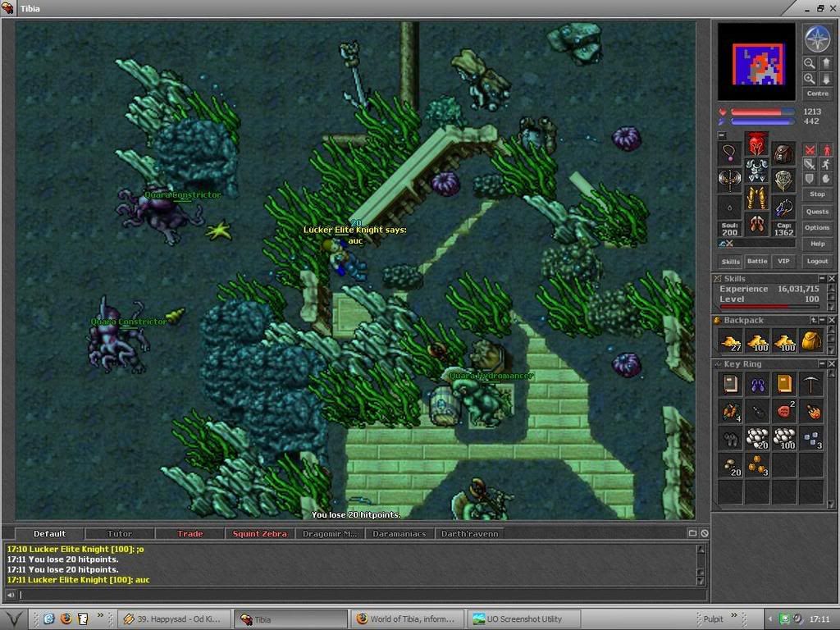The image size is (840, 630).
Task: Click the blue mana bar
Action: (x=762, y=121)
